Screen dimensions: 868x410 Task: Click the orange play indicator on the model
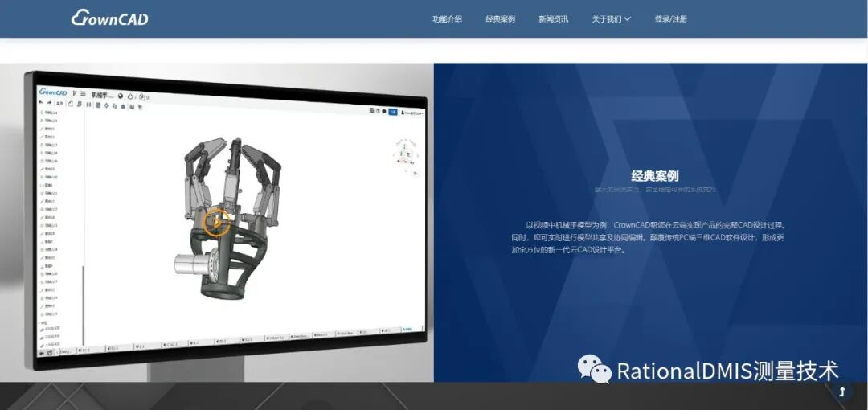(216, 222)
